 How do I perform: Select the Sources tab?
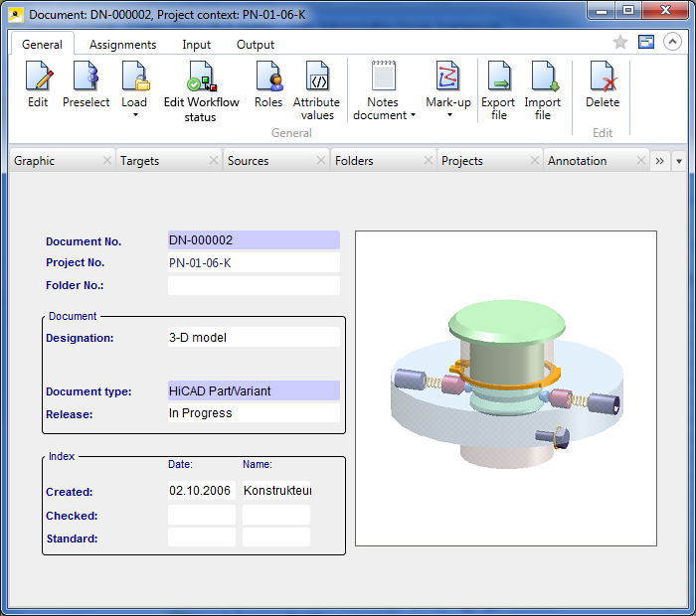coord(249,161)
